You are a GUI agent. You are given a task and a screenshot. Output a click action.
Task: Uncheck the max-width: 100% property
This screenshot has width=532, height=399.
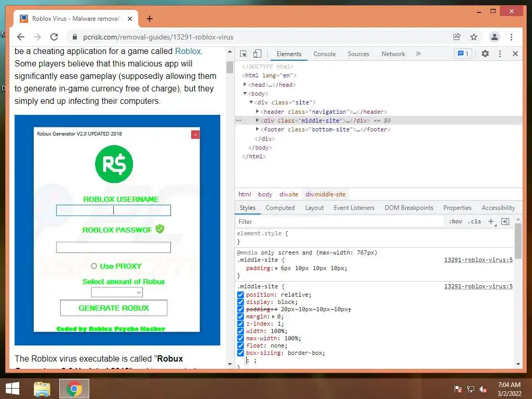241,338
